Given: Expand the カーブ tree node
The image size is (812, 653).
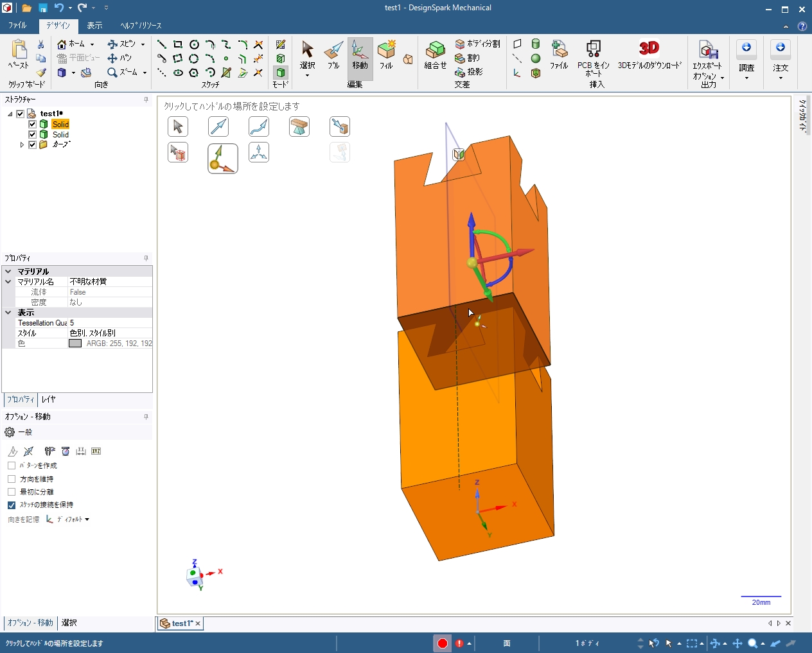Looking at the screenshot, I should [22, 145].
